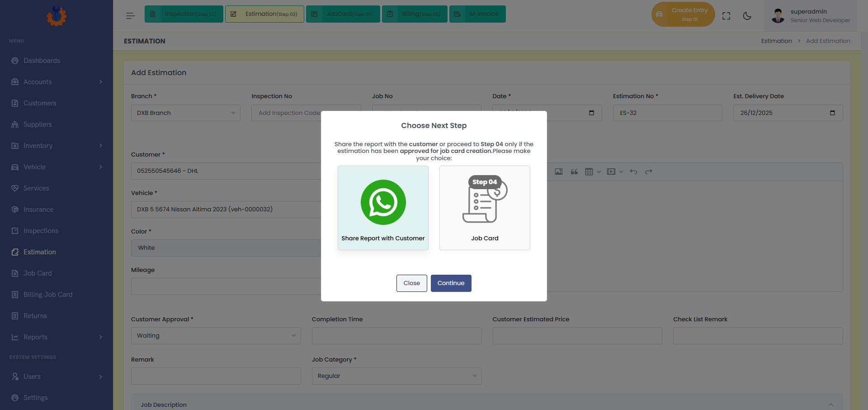This screenshot has height=410, width=868.
Task: Open the Job Category dropdown
Action: click(x=397, y=376)
